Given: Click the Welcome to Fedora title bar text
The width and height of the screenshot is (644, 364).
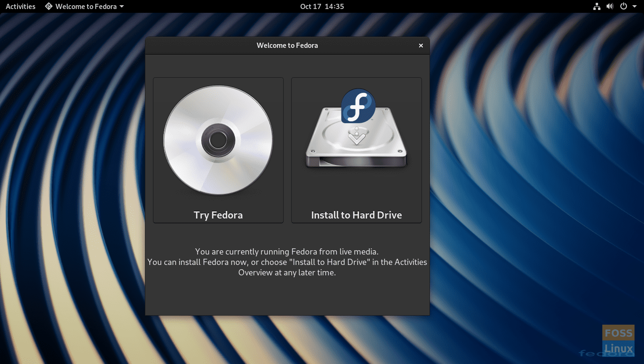Looking at the screenshot, I should tap(287, 45).
